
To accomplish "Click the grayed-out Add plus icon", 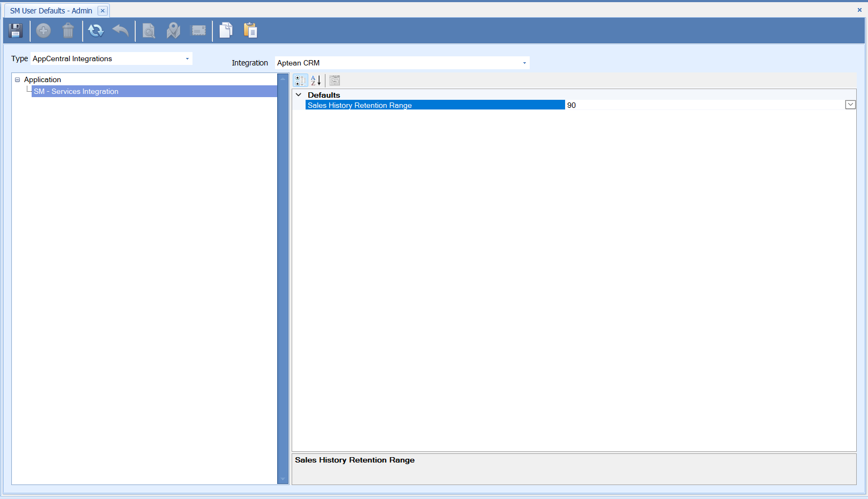I will 43,31.
